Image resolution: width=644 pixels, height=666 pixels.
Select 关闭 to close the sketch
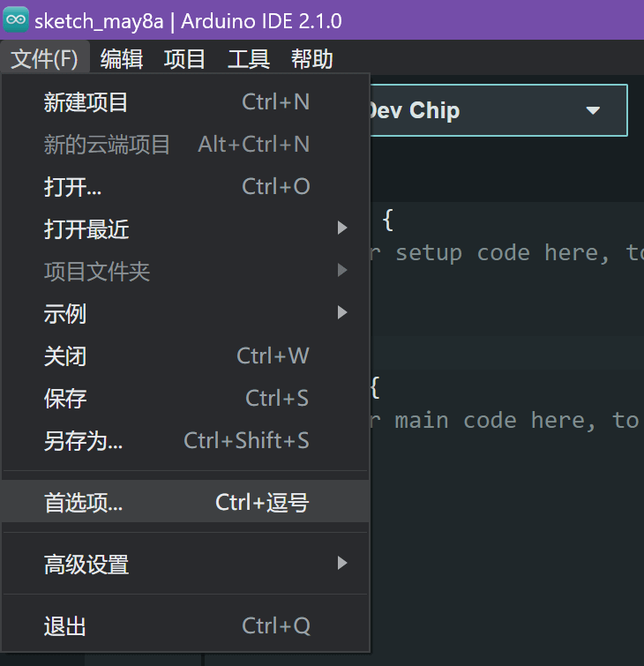coord(65,356)
